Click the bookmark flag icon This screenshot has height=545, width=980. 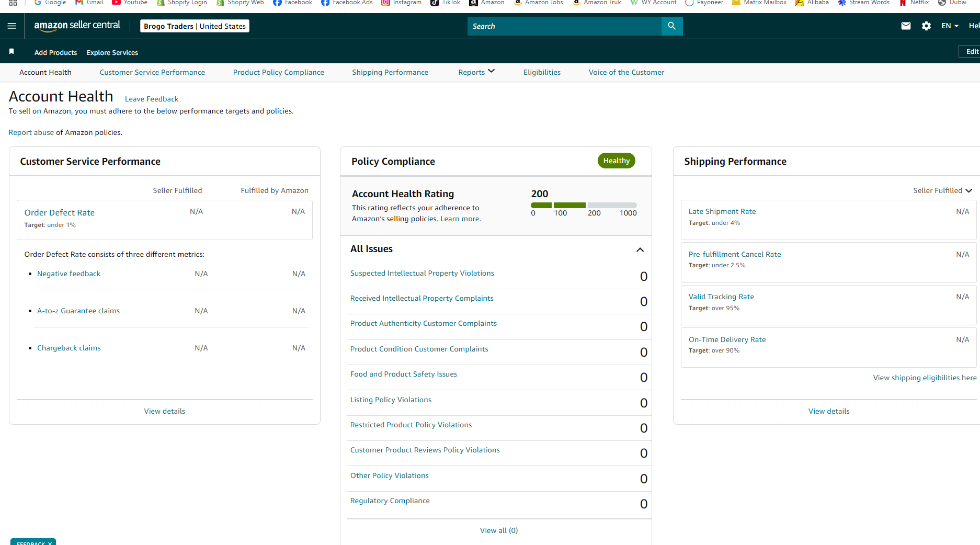coord(12,52)
